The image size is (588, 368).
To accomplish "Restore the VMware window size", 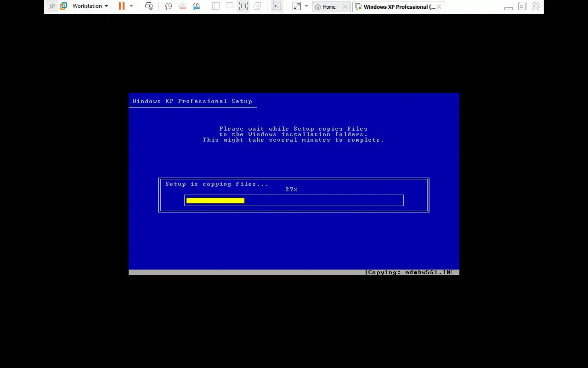I will pos(522,6).
